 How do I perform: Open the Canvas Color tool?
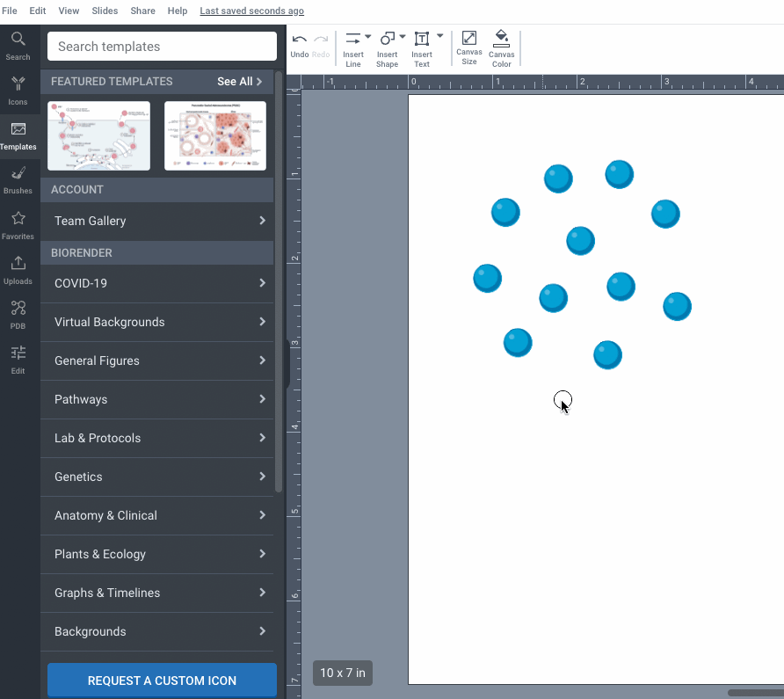[501, 47]
